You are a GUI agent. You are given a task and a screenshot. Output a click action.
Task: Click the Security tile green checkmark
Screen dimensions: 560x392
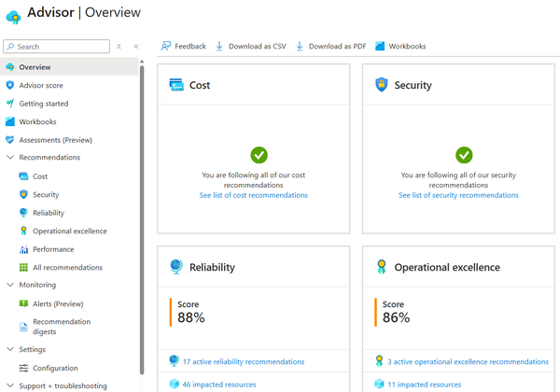(464, 155)
